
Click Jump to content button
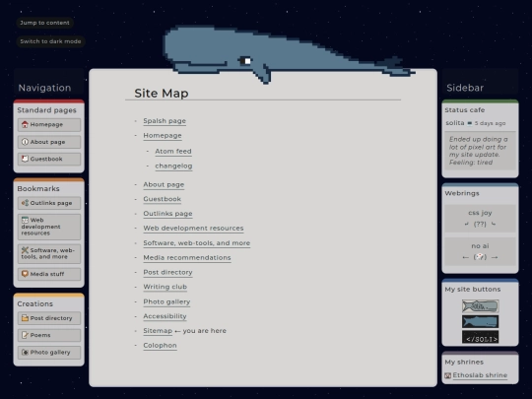point(44,23)
